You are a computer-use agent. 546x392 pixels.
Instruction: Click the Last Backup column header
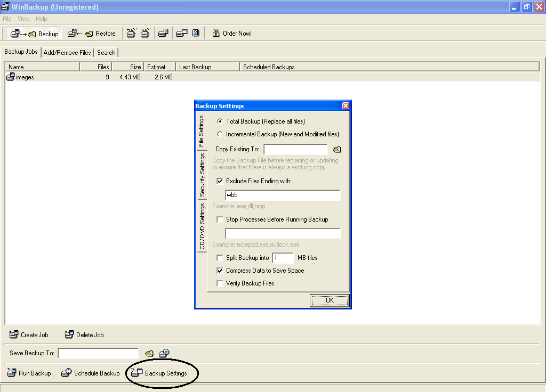[x=207, y=67]
